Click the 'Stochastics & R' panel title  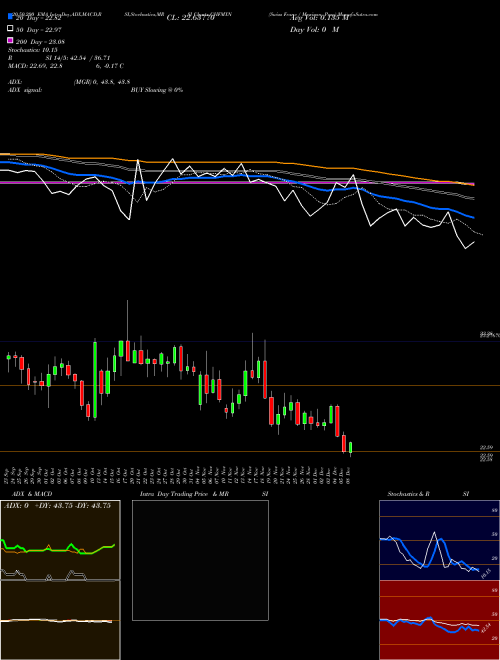[x=408, y=494]
